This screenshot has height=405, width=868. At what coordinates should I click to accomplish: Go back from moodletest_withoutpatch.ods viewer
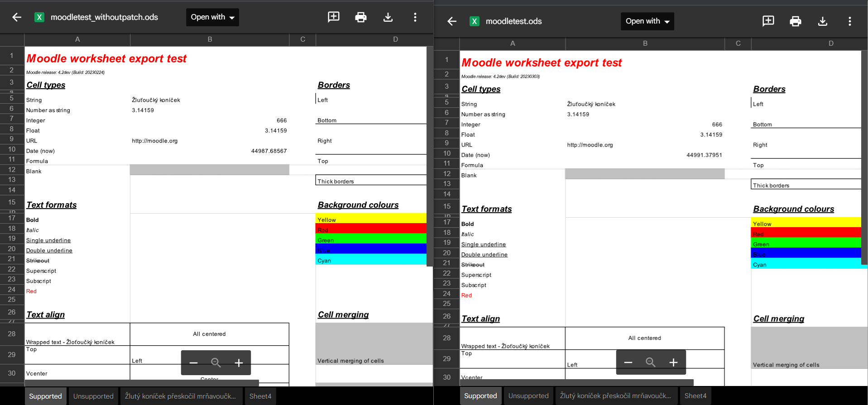[17, 17]
